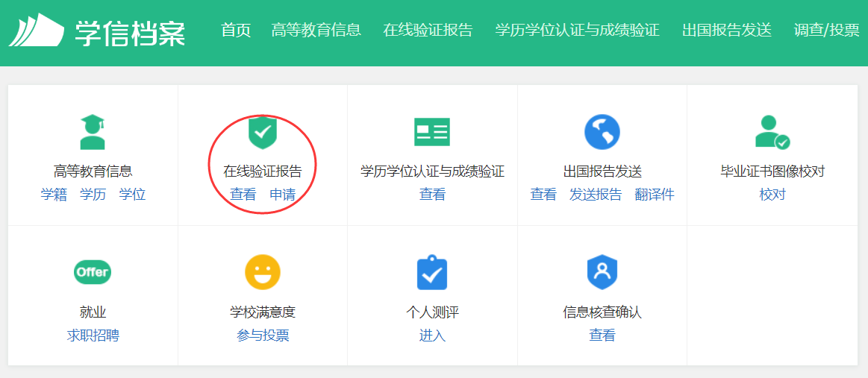Click the green Offer icon for 就业
Viewport: 868px width, 378px height.
coord(93,272)
